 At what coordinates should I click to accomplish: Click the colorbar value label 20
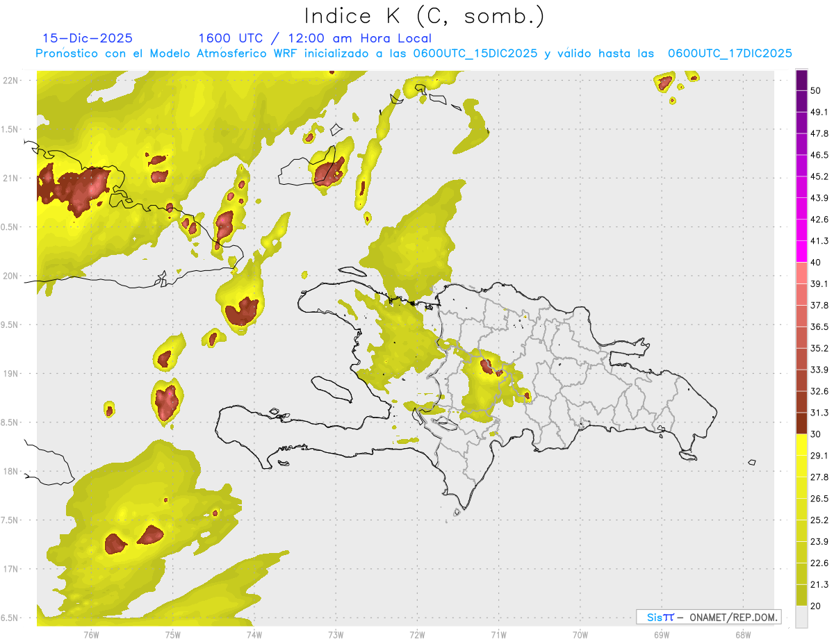pyautogui.click(x=817, y=606)
